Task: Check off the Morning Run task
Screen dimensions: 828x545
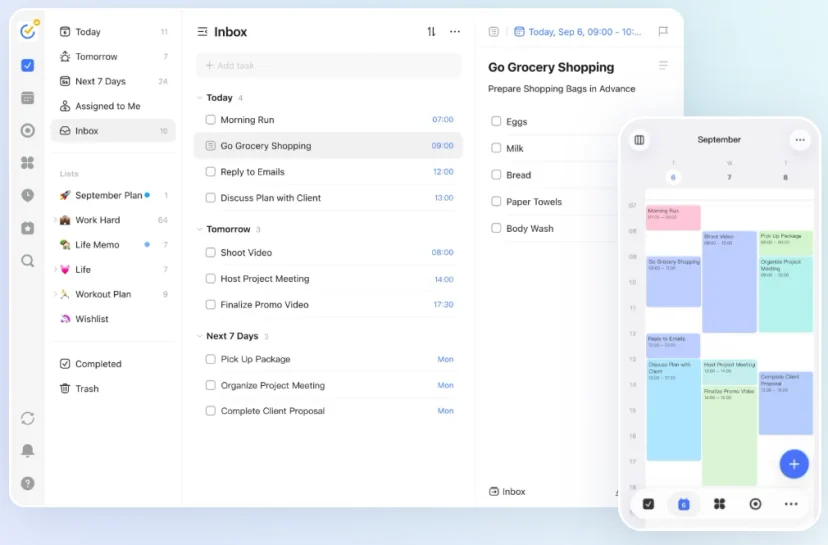Action: point(211,120)
